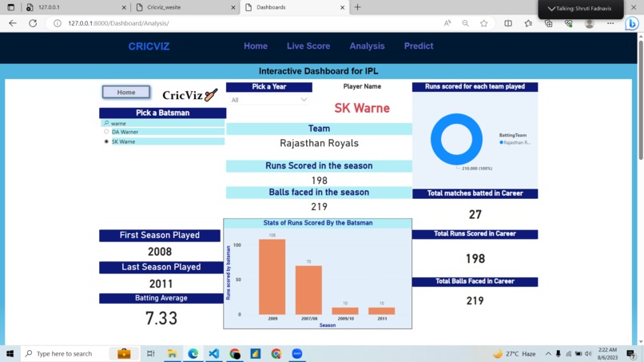Click the batsman search field containing warne
The image size is (644, 362).
click(163, 123)
